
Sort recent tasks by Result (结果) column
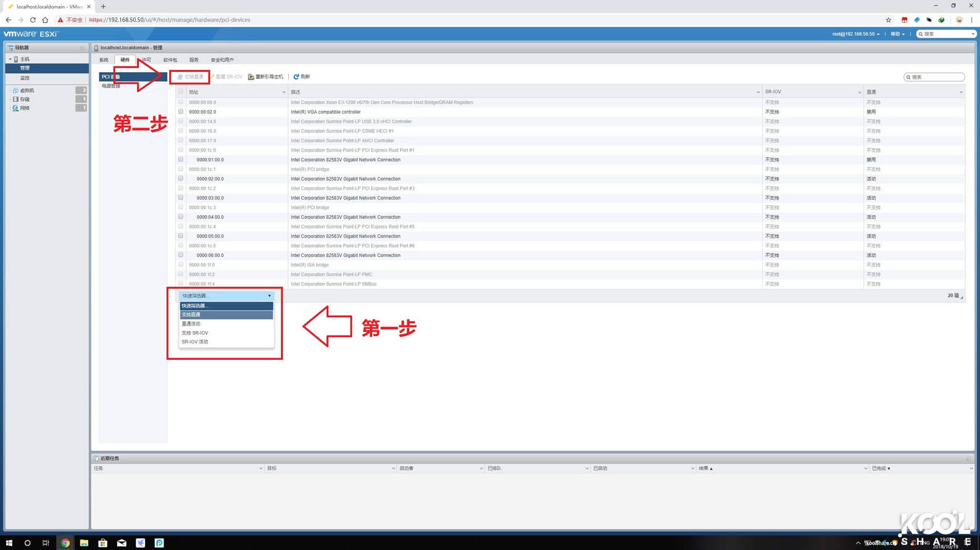click(x=782, y=469)
